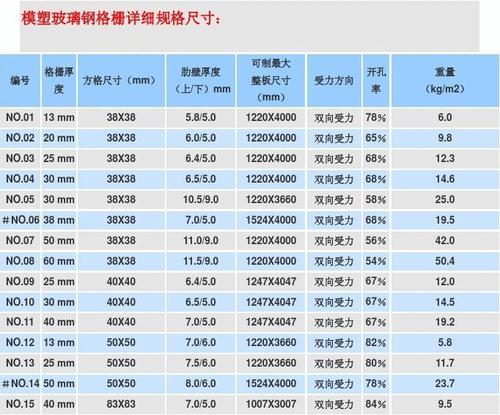Click the 58% open rate cell
Image resolution: width=500 pixels, height=415 pixels.
[x=376, y=199]
